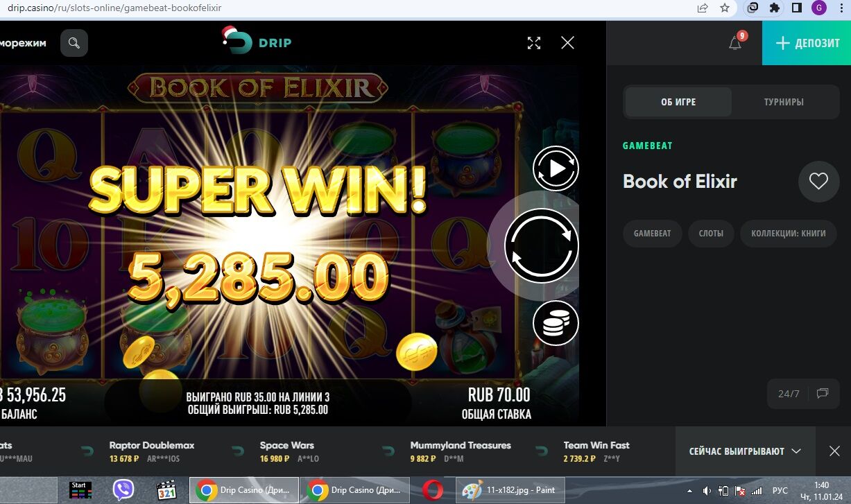Open the search magnifier icon
This screenshot has height=504, width=851.
tap(74, 43)
